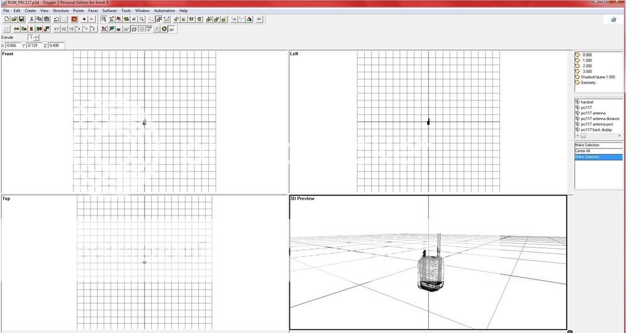Click the magnifier zoom icon in toolbar
Screen dimensions: 644x333
click(x=142, y=19)
